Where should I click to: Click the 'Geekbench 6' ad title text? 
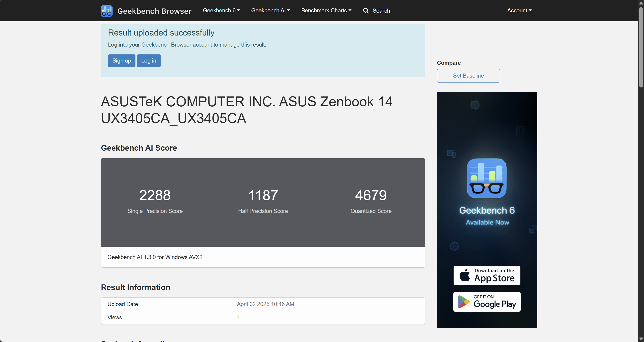(x=487, y=210)
